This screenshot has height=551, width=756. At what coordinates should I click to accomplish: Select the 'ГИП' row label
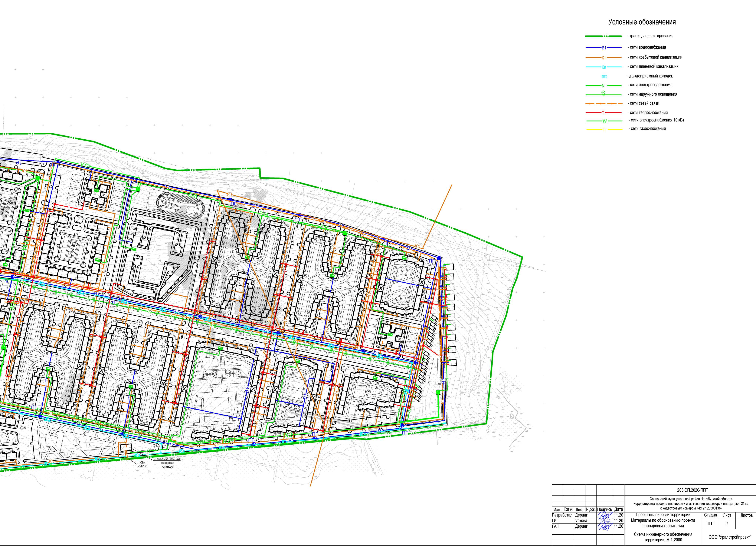tap(556, 520)
